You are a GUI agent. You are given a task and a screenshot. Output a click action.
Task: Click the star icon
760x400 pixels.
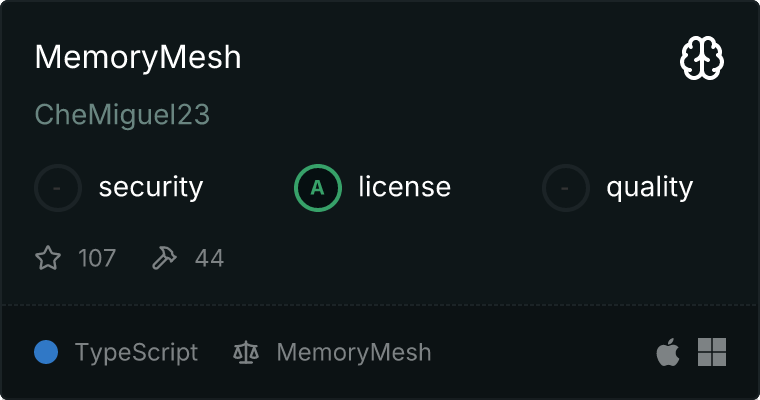[x=48, y=259]
